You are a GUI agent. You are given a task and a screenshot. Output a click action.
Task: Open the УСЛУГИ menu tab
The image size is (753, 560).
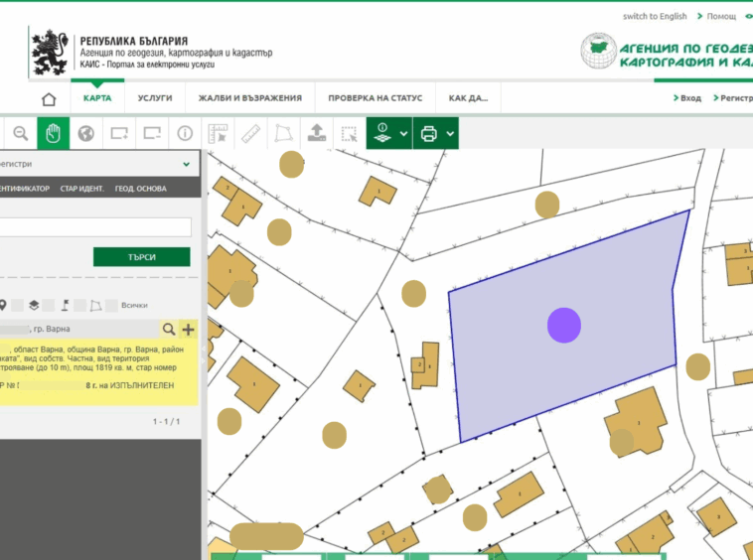pyautogui.click(x=155, y=98)
